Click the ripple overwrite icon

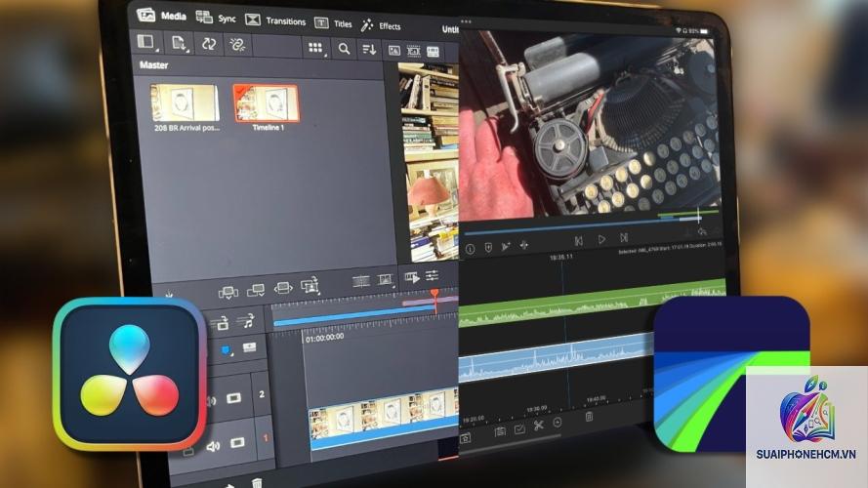282,288
